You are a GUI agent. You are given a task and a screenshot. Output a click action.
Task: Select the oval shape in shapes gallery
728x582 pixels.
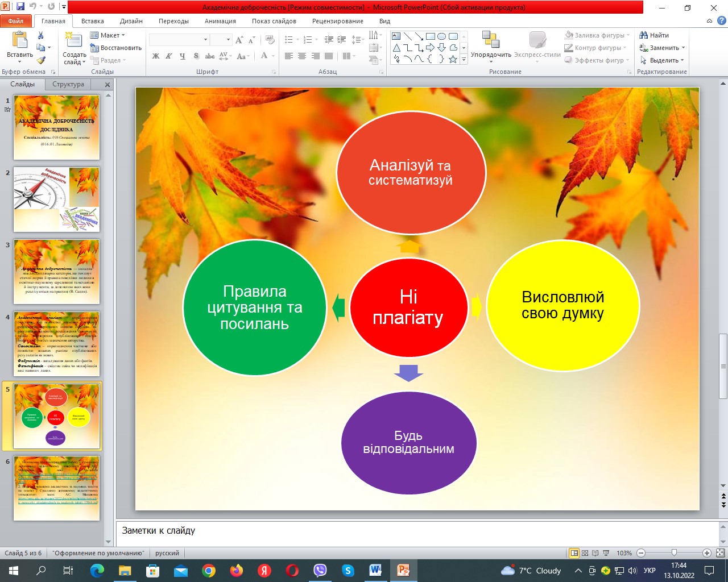442,36
